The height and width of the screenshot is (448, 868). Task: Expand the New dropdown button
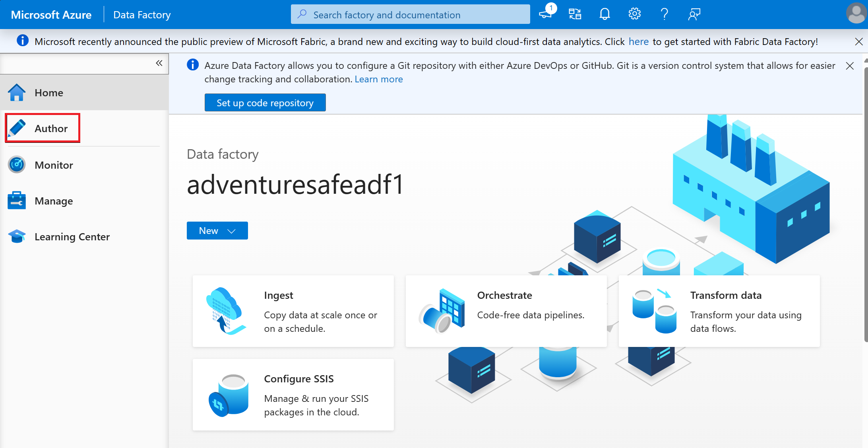pyautogui.click(x=231, y=231)
